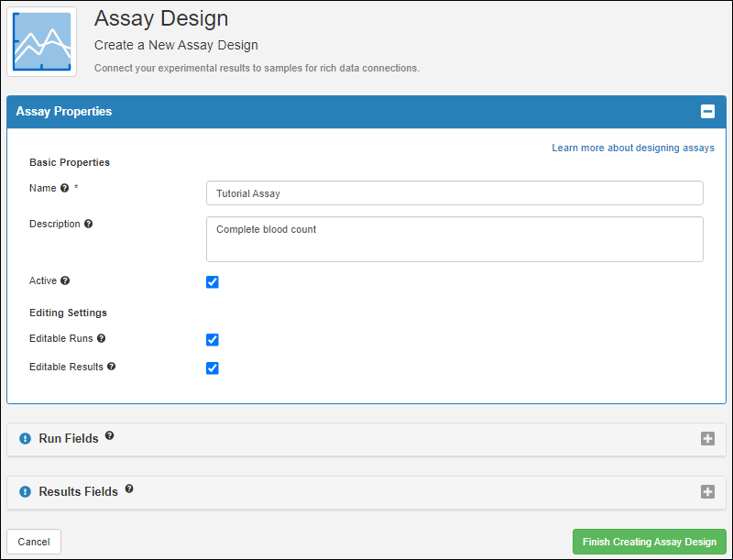This screenshot has width=733, height=560.
Task: Click the blue info icon on Run Fields
Action: (25, 439)
